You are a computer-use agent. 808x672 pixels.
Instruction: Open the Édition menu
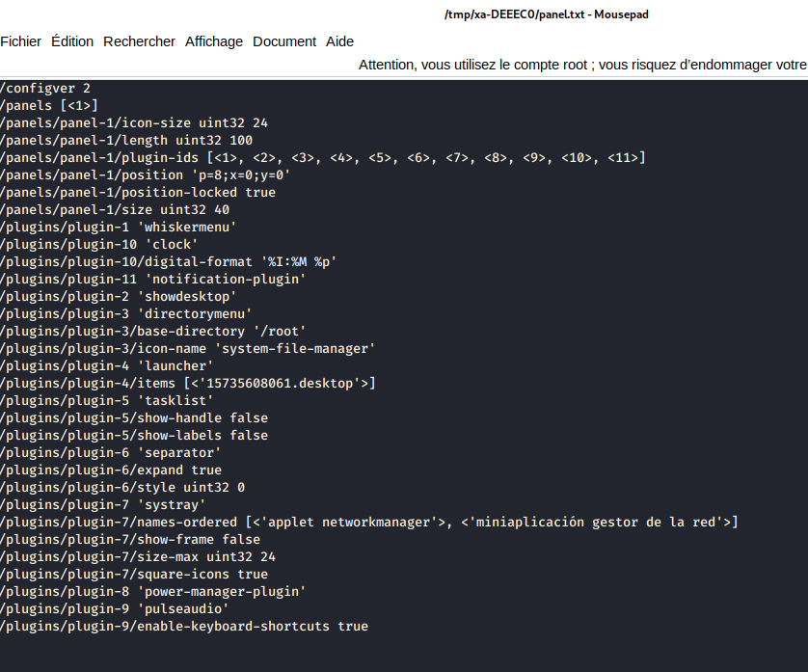click(72, 41)
